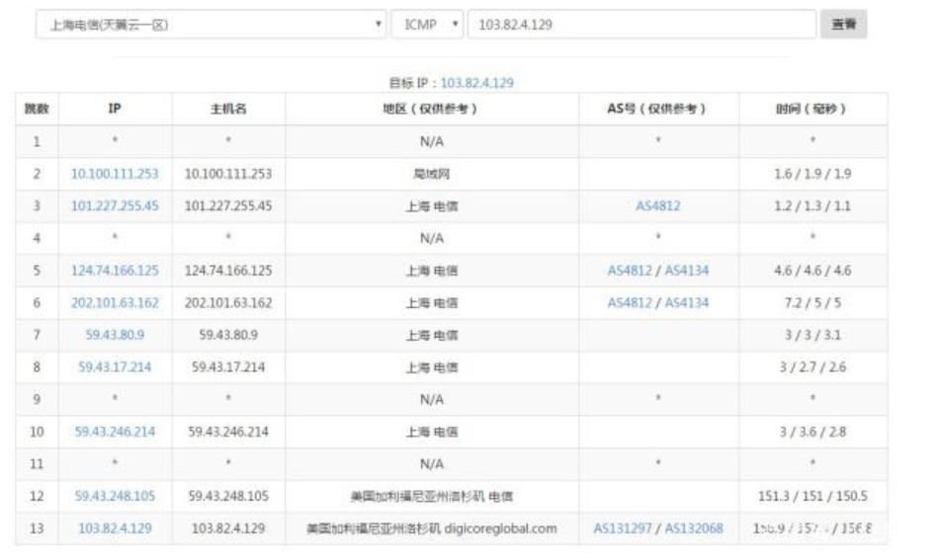Click the AS4134 link in hop 6
This screenshot has height=560, width=945.
point(686,303)
